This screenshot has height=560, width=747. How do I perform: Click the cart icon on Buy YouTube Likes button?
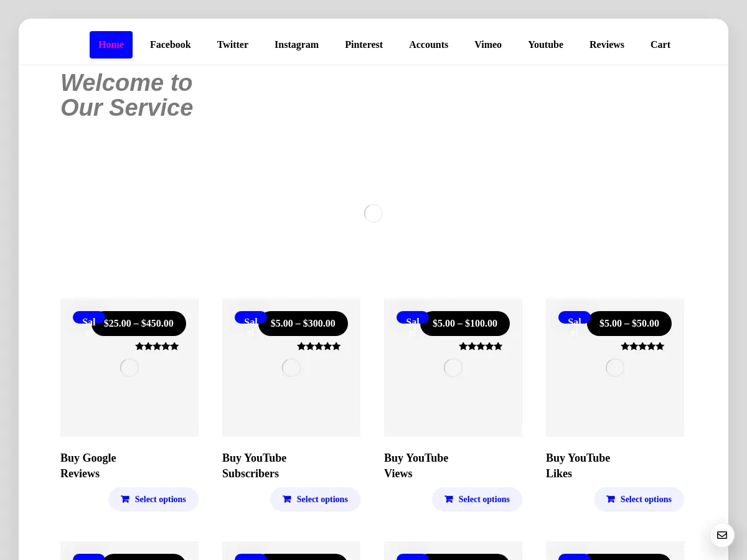[x=611, y=499]
